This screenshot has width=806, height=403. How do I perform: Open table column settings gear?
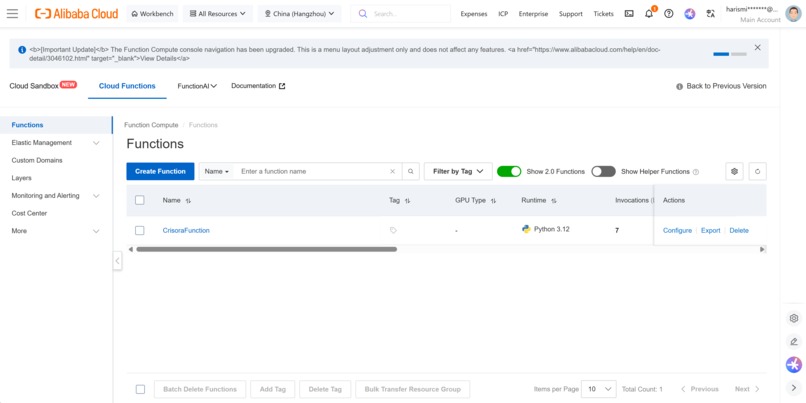(x=734, y=172)
